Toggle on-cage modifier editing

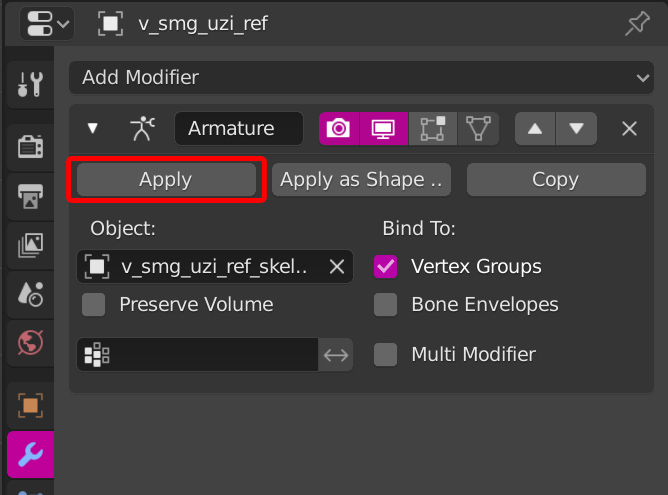pyautogui.click(x=479, y=128)
